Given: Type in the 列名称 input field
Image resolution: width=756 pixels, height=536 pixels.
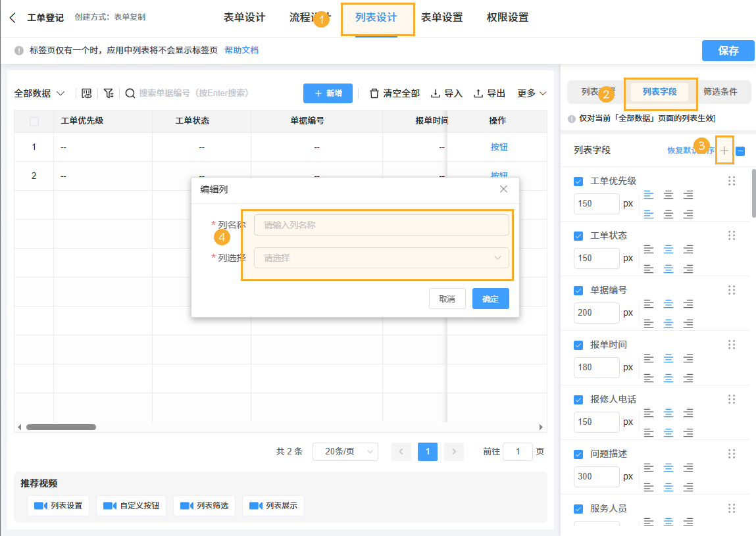Looking at the screenshot, I should pyautogui.click(x=380, y=224).
